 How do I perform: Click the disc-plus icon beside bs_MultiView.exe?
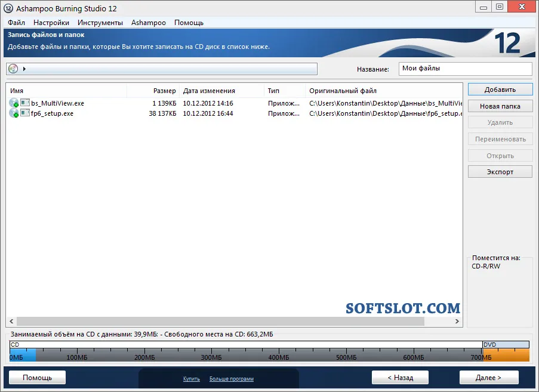pyautogui.click(x=14, y=103)
